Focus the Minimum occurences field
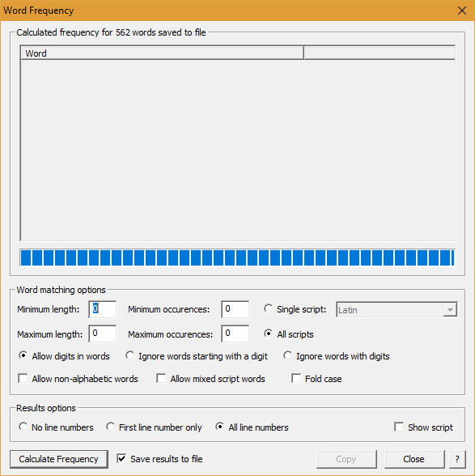Viewport: 475px width, 476px height. (235, 309)
